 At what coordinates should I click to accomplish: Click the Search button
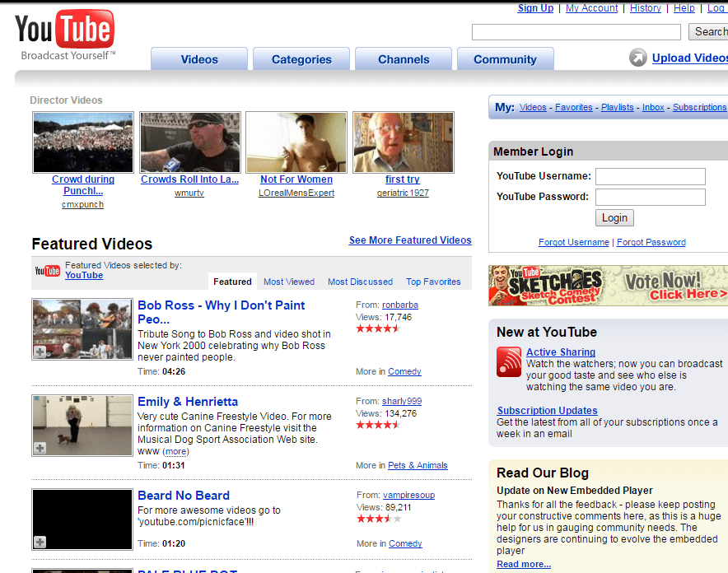coord(708,31)
